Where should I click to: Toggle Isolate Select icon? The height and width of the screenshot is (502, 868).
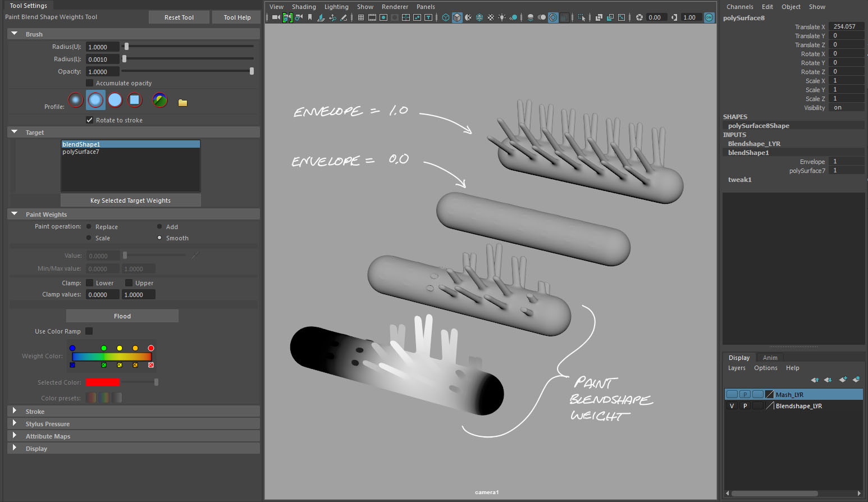click(581, 17)
